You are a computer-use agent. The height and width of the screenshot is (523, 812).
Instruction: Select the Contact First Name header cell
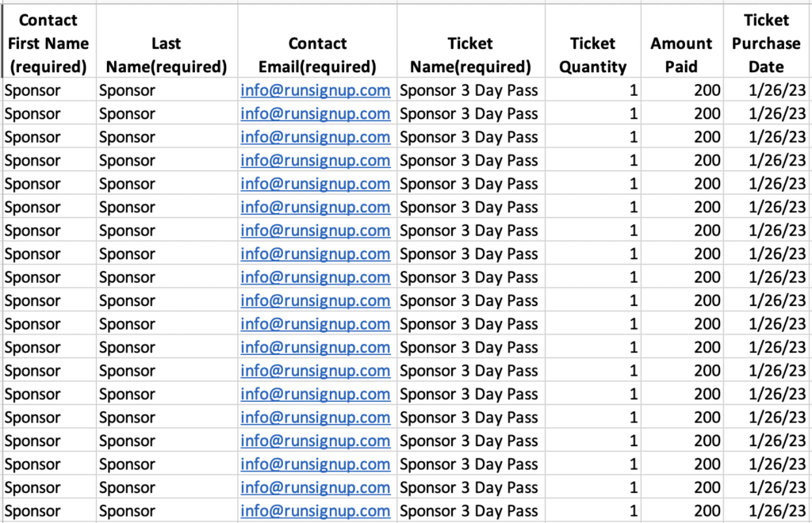click(48, 41)
